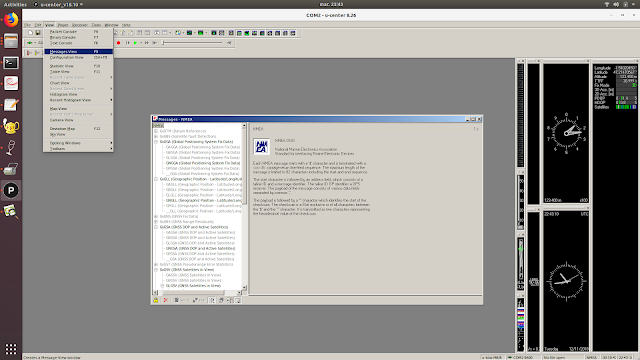The image size is (640, 360).
Task: Collapse the GxGSV (GNSS Satellites in View) node
Action: click(156, 270)
